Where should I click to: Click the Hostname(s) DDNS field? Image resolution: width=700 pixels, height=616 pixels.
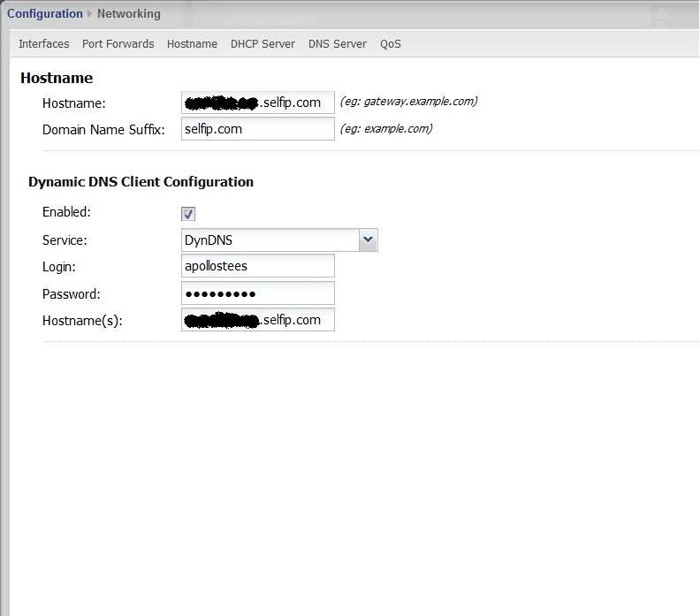pyautogui.click(x=257, y=320)
